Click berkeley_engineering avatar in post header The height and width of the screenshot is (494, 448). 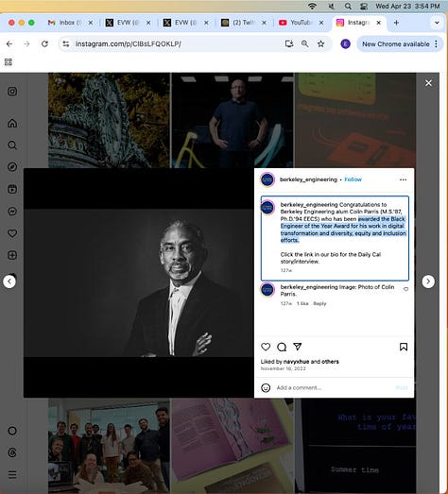pos(267,179)
